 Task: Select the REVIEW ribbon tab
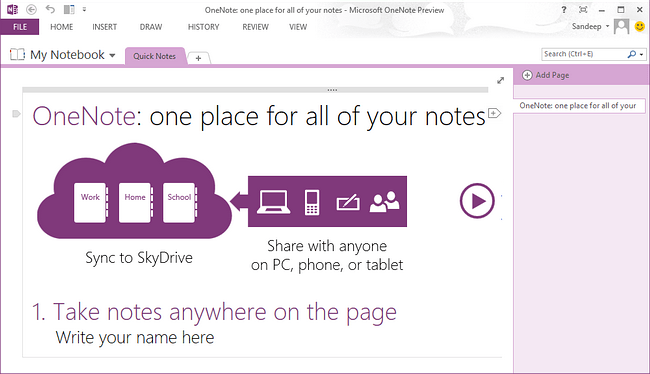255,27
